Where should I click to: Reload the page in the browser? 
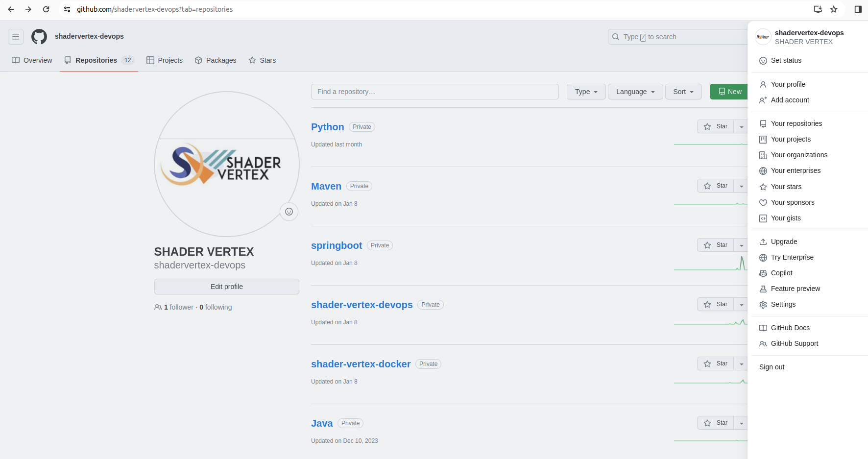46,9
